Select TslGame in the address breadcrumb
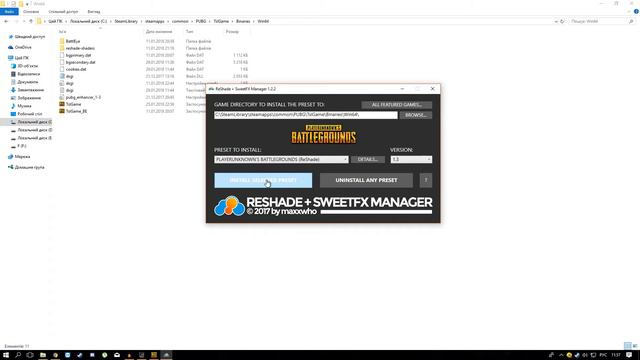Viewport: 640px width, 360px height. tap(221, 21)
